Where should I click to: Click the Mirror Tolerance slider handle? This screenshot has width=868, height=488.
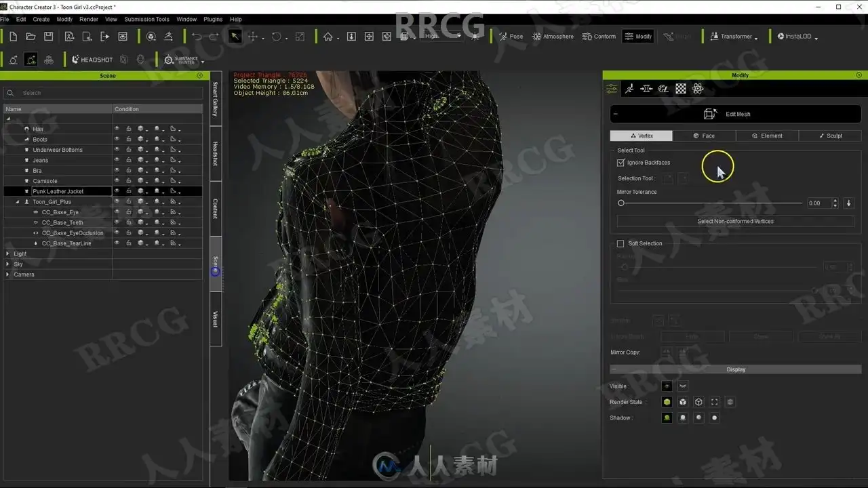pyautogui.click(x=621, y=203)
